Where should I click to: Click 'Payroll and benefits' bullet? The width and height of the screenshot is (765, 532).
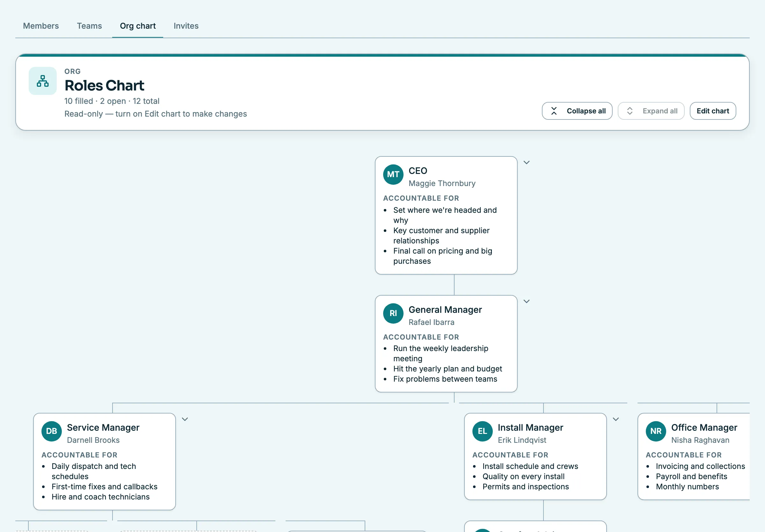coord(691,476)
